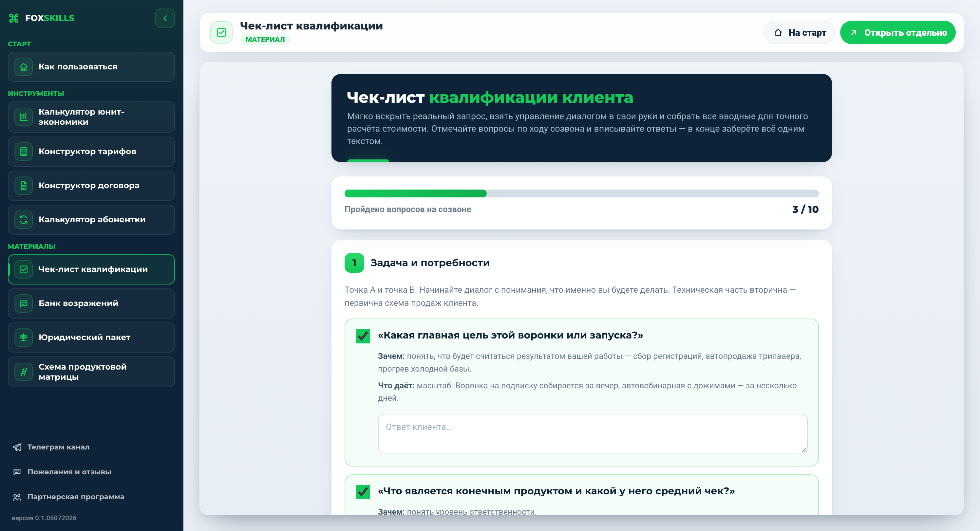Open Конструктор договора
The image size is (980, 531).
(91, 186)
